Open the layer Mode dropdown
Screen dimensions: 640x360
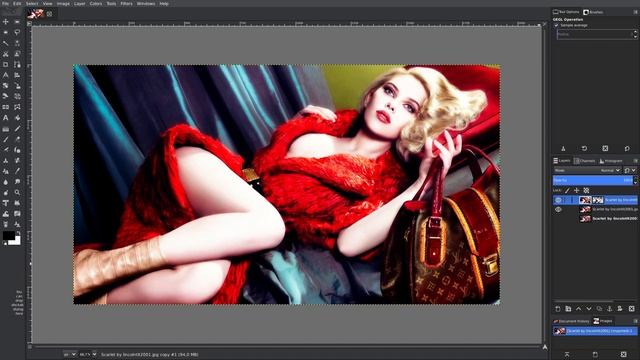[x=588, y=170]
